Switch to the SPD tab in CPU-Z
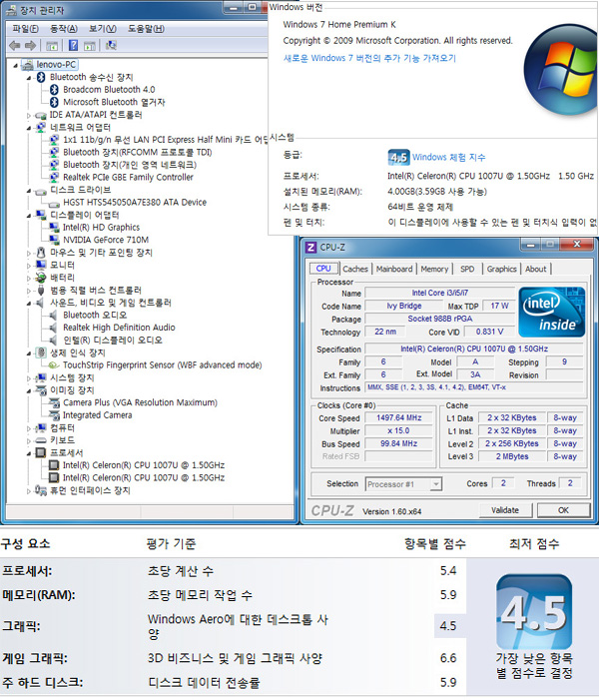The image size is (599, 700). point(467,269)
